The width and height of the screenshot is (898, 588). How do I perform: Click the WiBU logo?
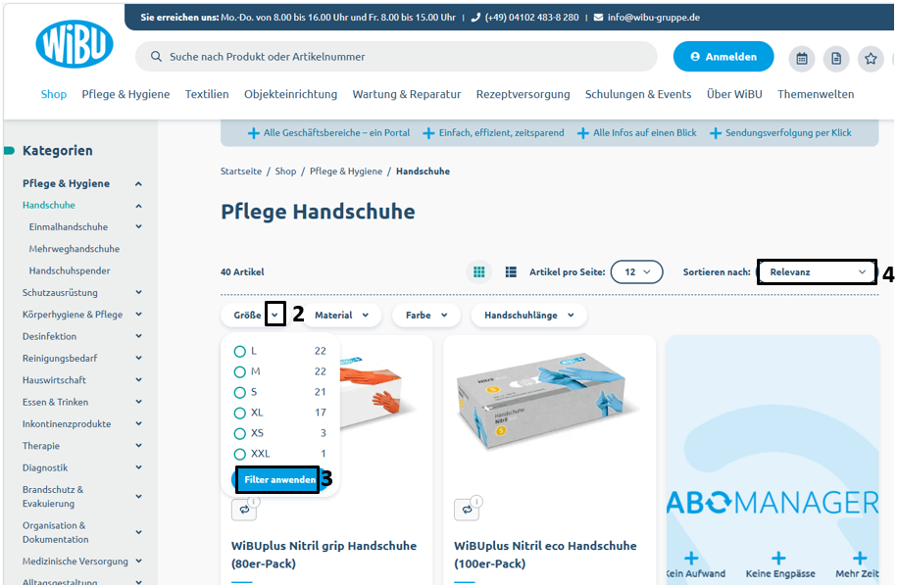click(75, 44)
